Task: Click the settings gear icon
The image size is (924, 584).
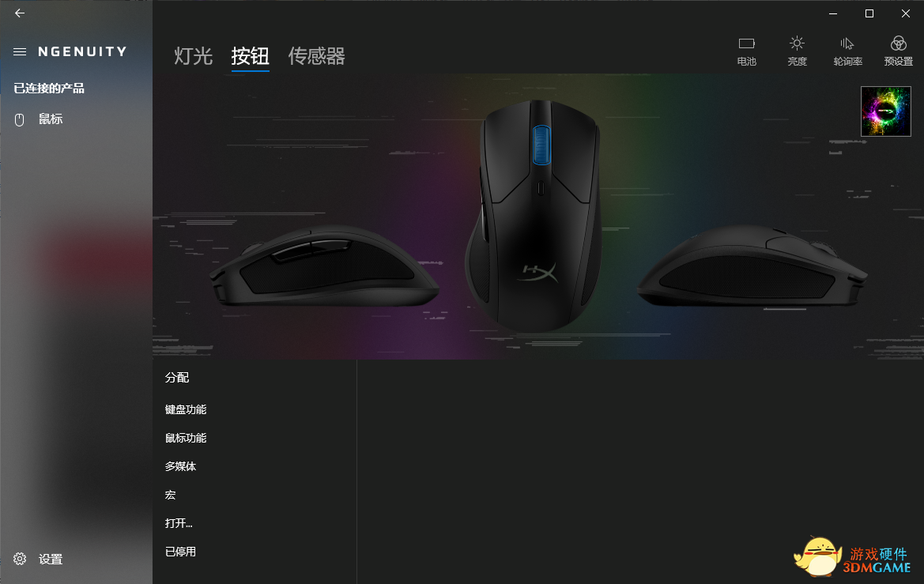Action: pyautogui.click(x=20, y=559)
